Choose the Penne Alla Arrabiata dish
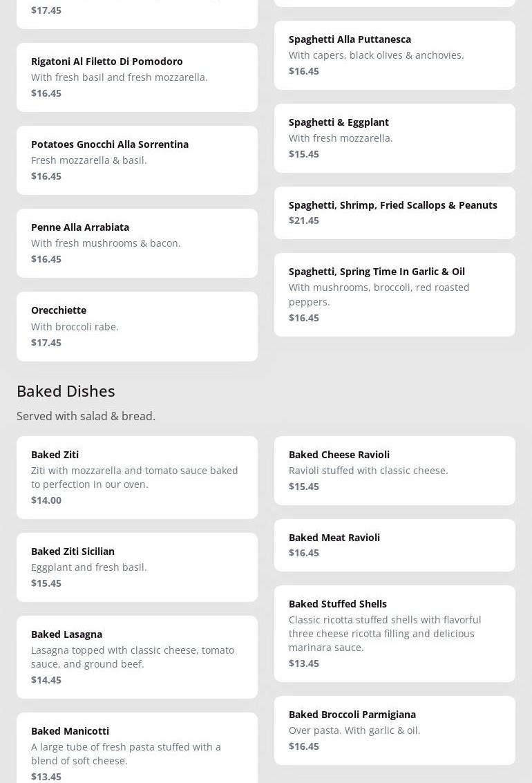The image size is (532, 783). tap(137, 243)
